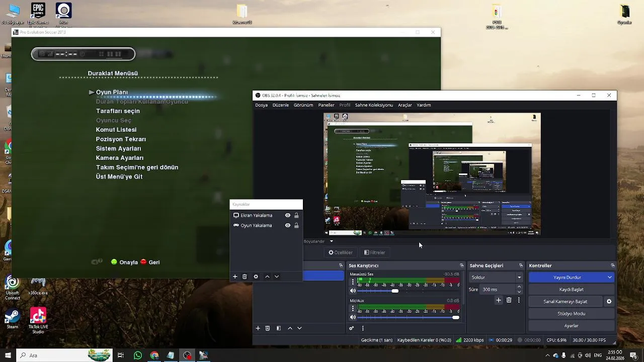The height and width of the screenshot is (362, 644).
Task: Toggle lock on Ekran Yakalama source
Action: pyautogui.click(x=296, y=215)
